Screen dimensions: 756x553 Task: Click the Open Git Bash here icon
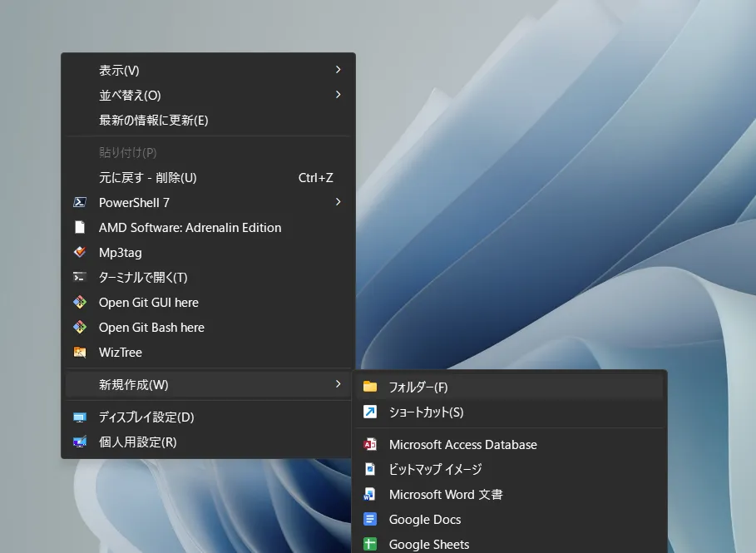point(80,327)
